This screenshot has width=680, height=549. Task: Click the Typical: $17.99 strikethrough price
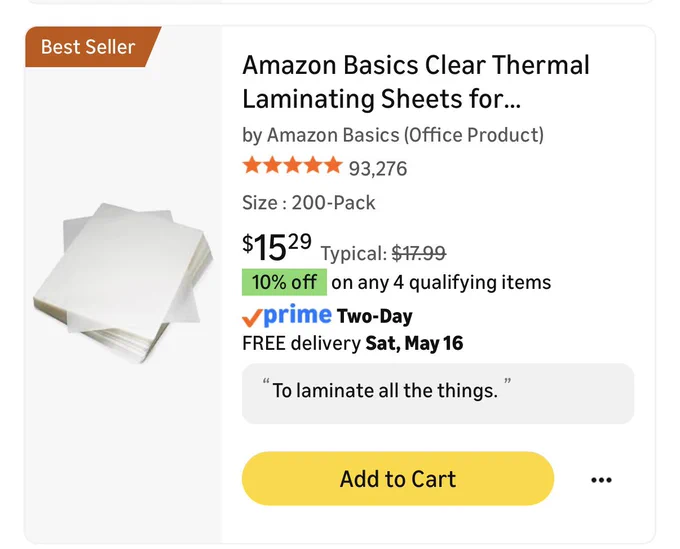383,253
